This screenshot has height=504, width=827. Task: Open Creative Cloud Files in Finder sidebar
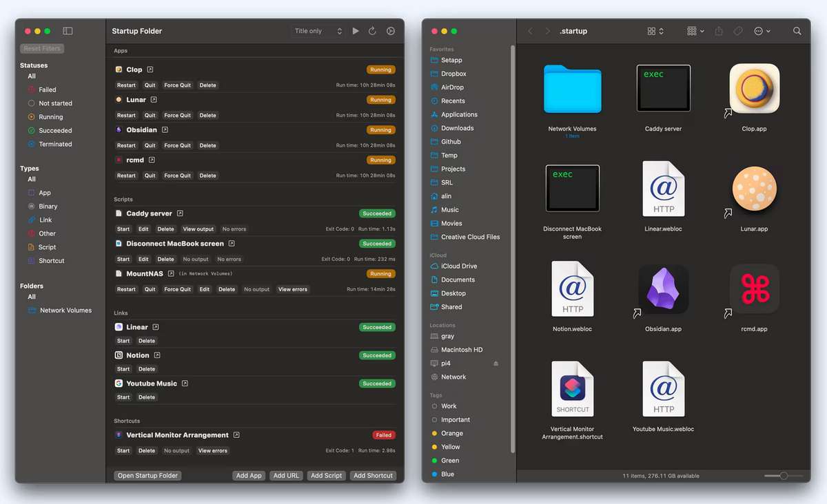465,237
